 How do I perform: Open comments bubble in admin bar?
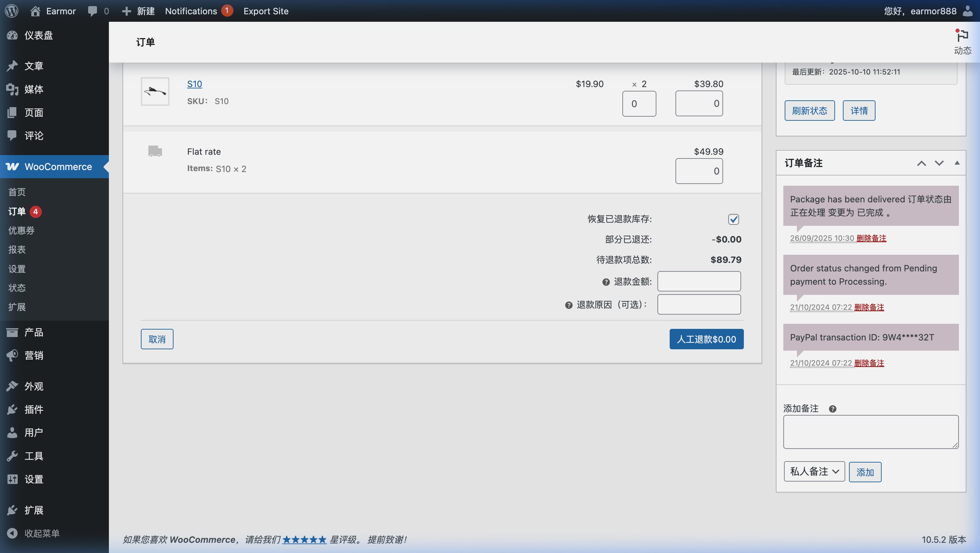(x=93, y=11)
